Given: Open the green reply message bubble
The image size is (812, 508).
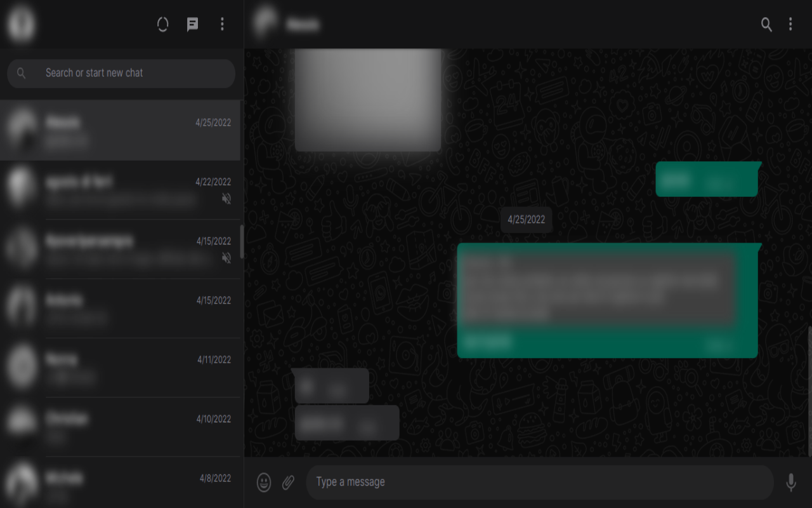Looking at the screenshot, I should [607, 300].
